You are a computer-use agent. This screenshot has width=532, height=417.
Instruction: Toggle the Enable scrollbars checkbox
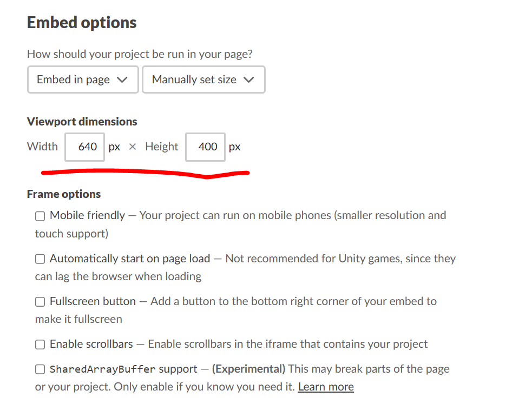(x=40, y=345)
